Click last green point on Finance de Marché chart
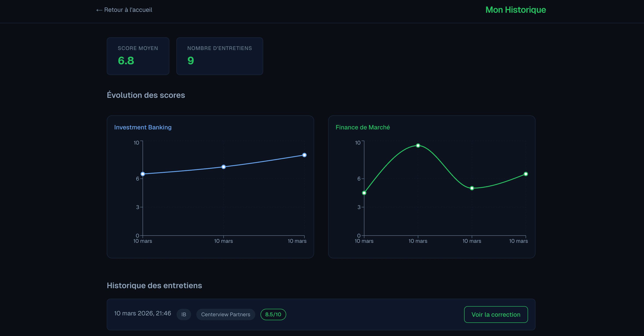644x336 pixels. (525, 174)
